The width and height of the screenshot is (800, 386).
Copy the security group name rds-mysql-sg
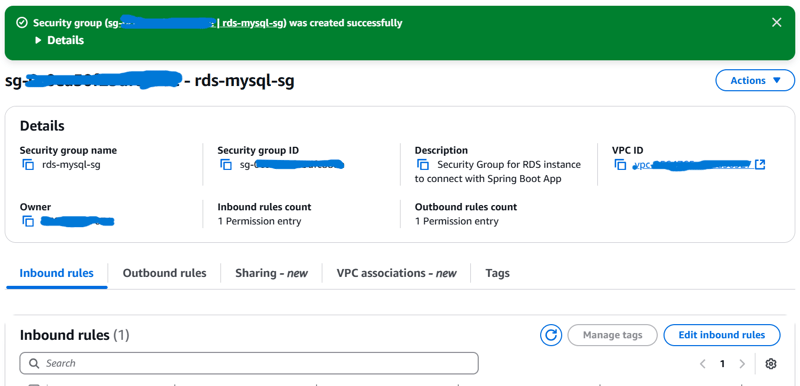pos(28,165)
